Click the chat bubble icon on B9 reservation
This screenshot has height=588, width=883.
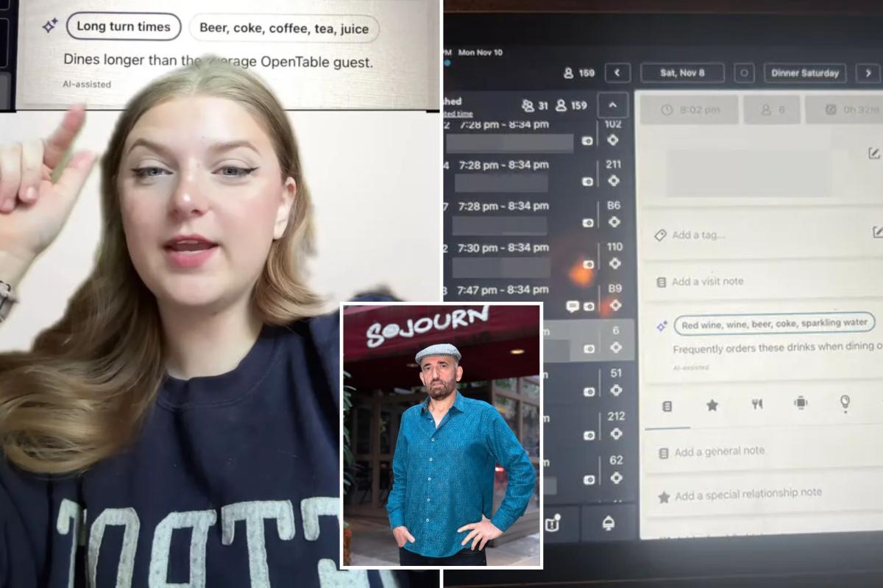[x=572, y=306]
